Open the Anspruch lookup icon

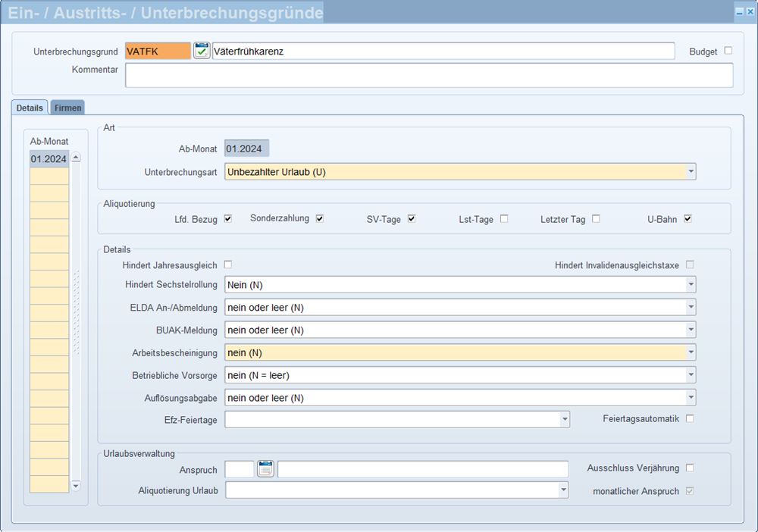[265, 469]
